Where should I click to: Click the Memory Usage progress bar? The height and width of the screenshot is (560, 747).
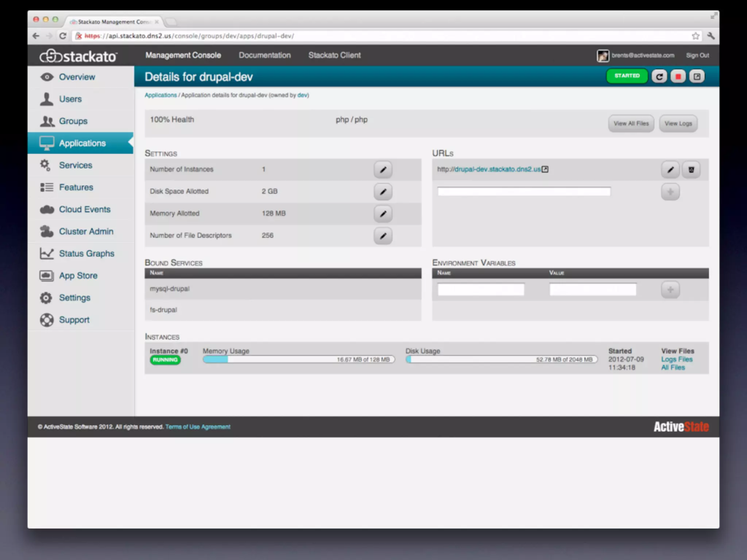(x=298, y=359)
